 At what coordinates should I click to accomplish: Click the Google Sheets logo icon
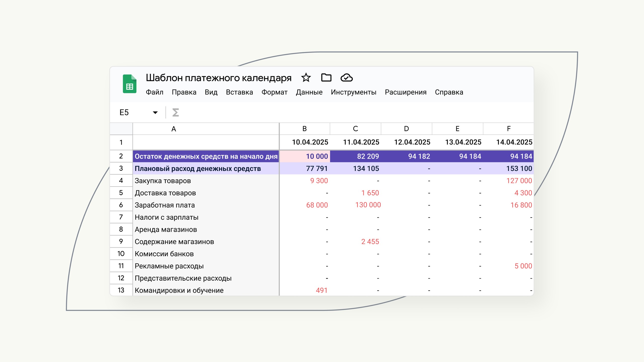(130, 84)
